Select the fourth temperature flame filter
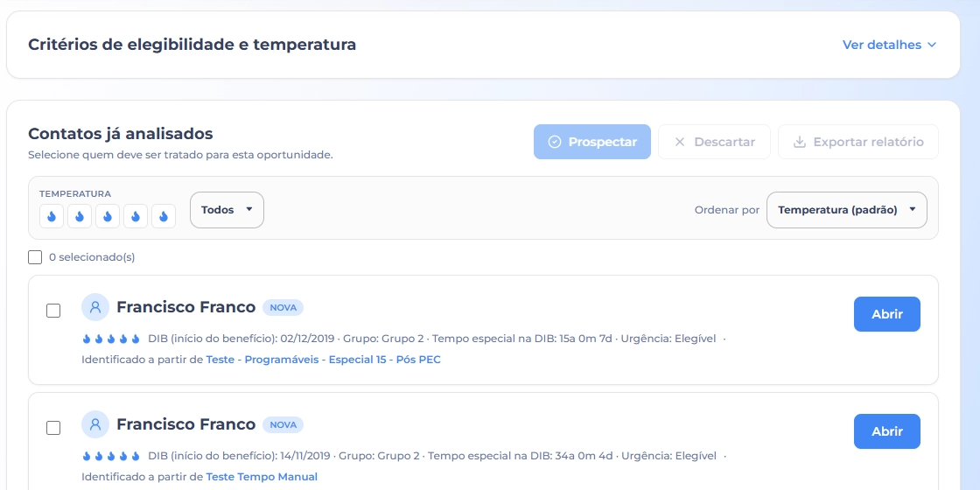 coord(136,216)
